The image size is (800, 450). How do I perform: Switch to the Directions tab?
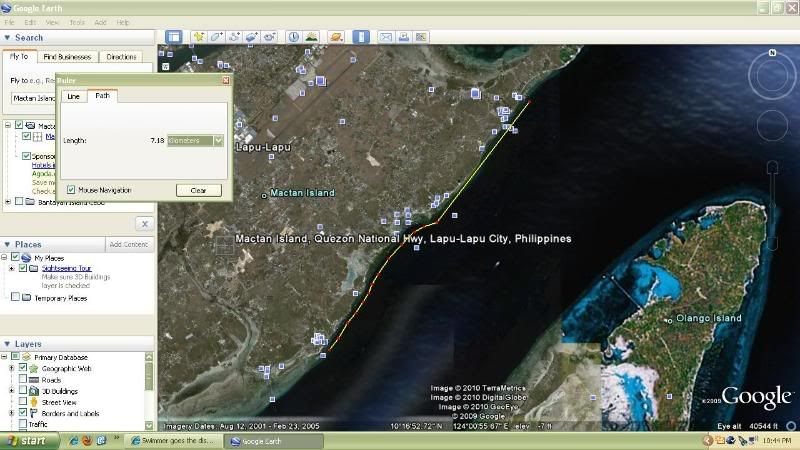(121, 57)
